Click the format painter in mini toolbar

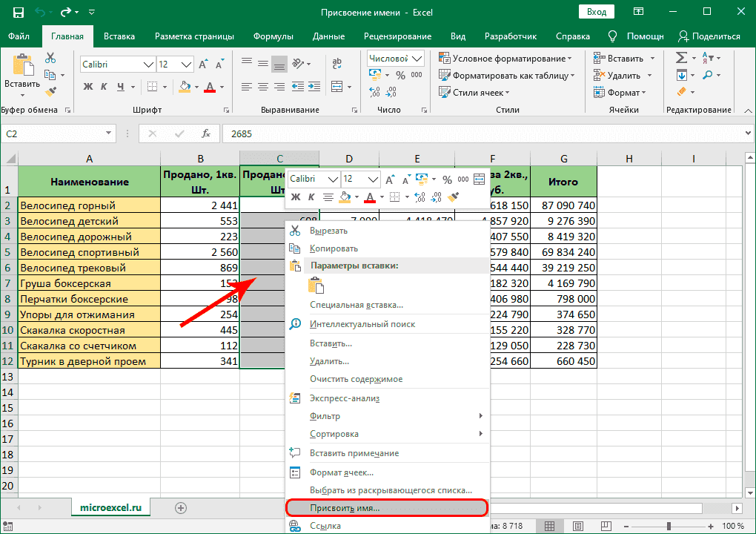(454, 197)
